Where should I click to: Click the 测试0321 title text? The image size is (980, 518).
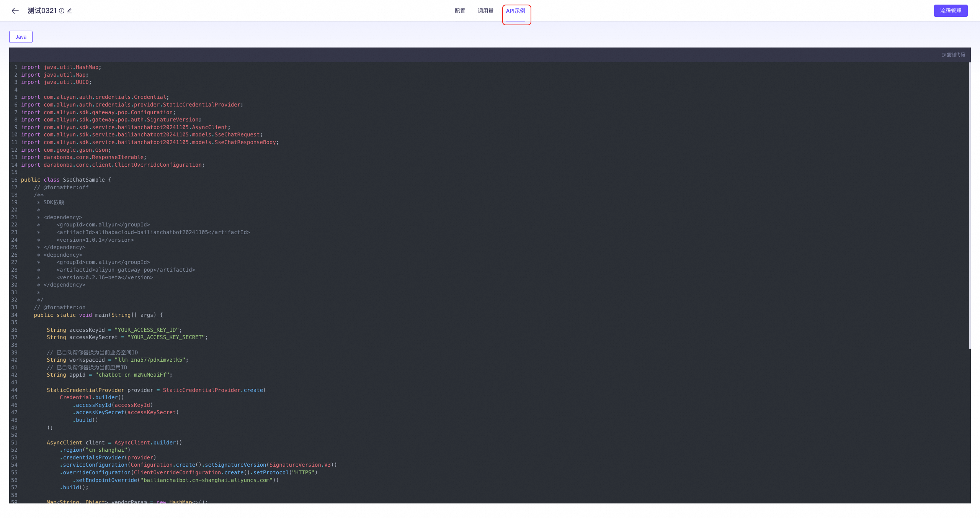[42, 11]
